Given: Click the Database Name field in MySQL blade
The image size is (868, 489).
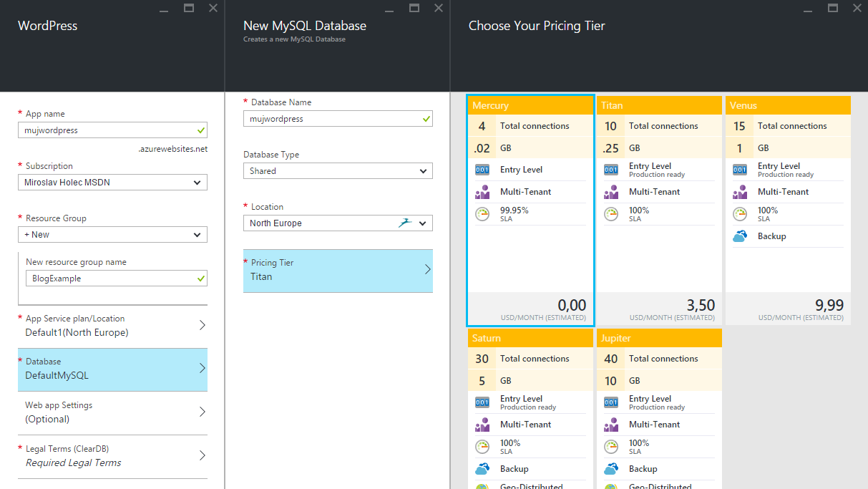Looking at the screenshot, I should tap(338, 119).
